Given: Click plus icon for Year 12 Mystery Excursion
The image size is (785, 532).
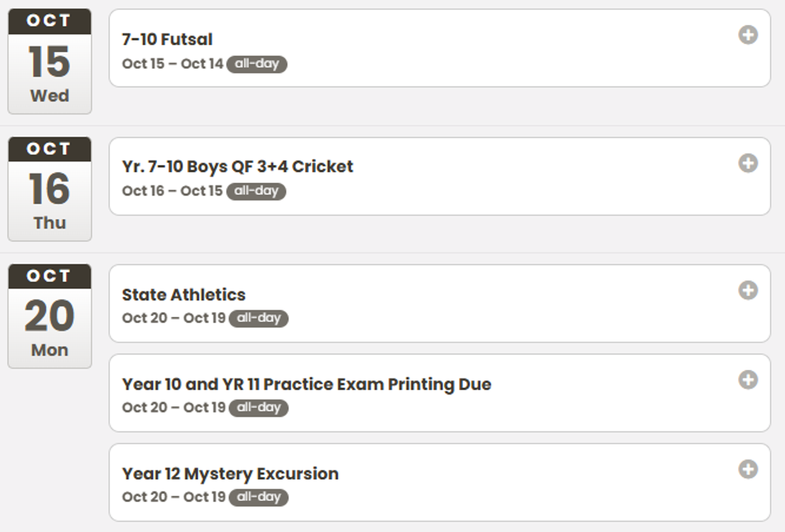Looking at the screenshot, I should [x=748, y=469].
